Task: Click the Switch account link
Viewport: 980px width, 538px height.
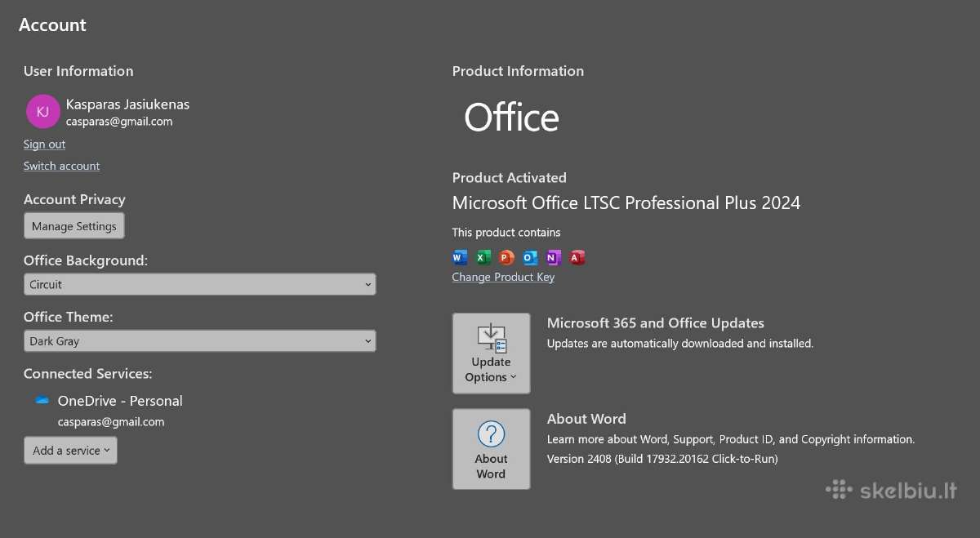Action: point(61,166)
